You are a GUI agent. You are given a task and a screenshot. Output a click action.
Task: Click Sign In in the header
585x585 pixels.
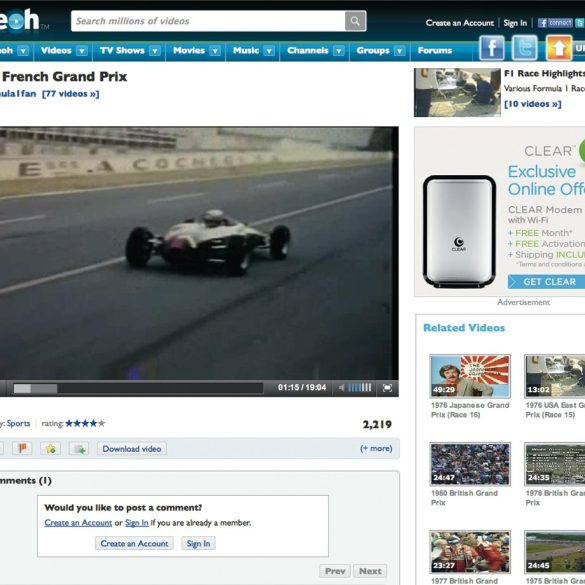[515, 23]
